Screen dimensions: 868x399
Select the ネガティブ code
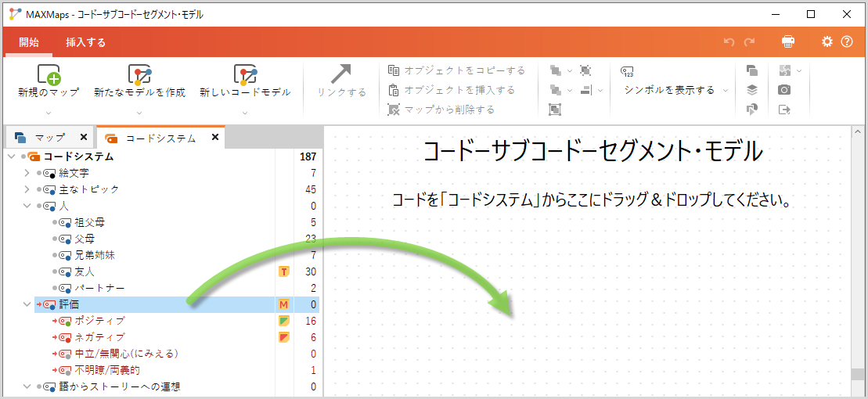point(99,337)
